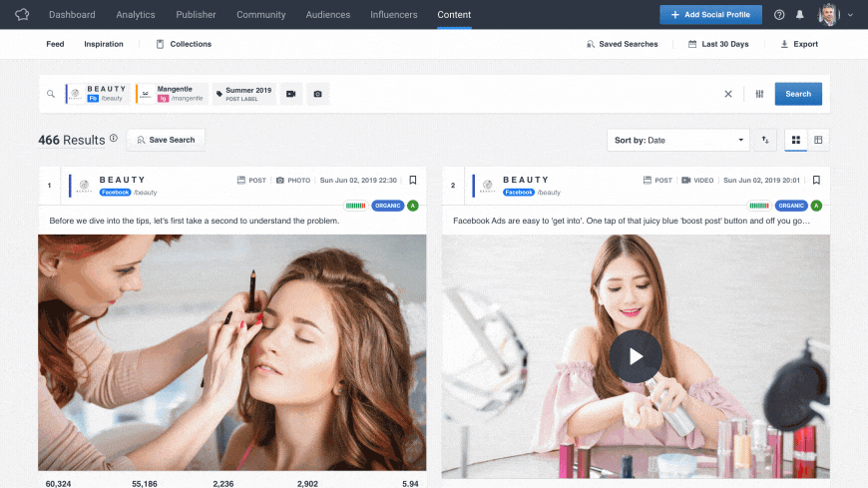Click the BEAUTY logo on first post
The image size is (868, 488).
(84, 186)
